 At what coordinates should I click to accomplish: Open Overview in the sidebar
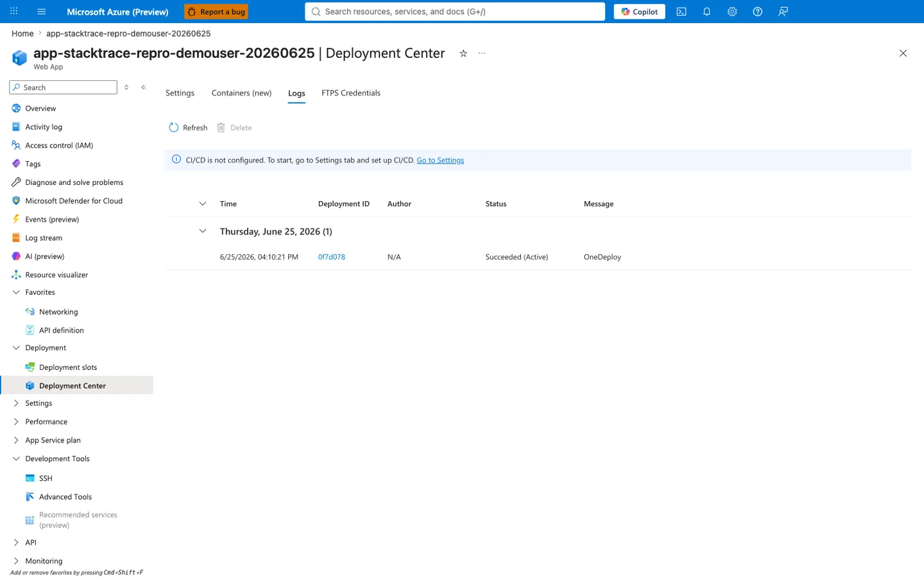(x=40, y=109)
